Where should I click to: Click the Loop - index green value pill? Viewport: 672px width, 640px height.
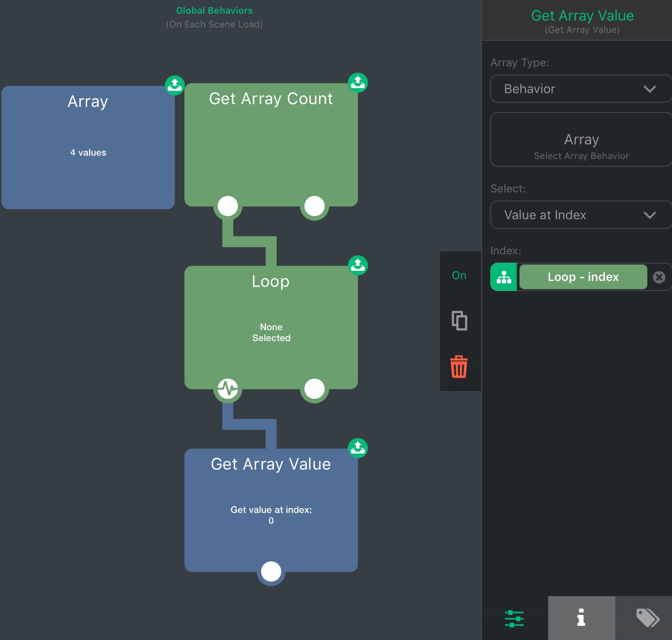coord(583,277)
